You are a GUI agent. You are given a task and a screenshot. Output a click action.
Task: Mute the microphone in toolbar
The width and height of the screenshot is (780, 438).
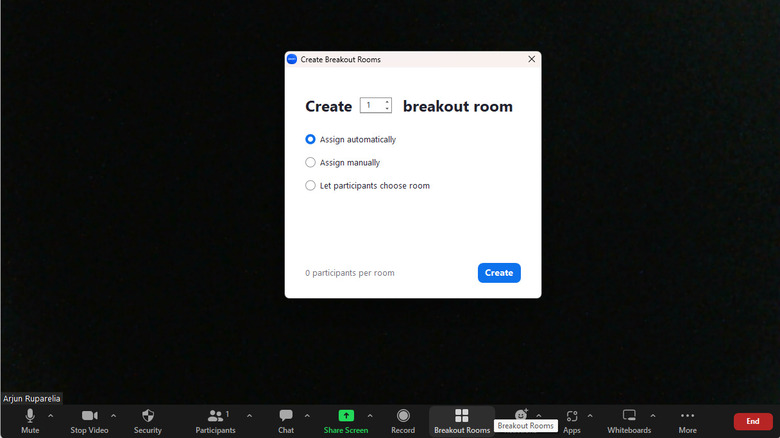tap(30, 421)
